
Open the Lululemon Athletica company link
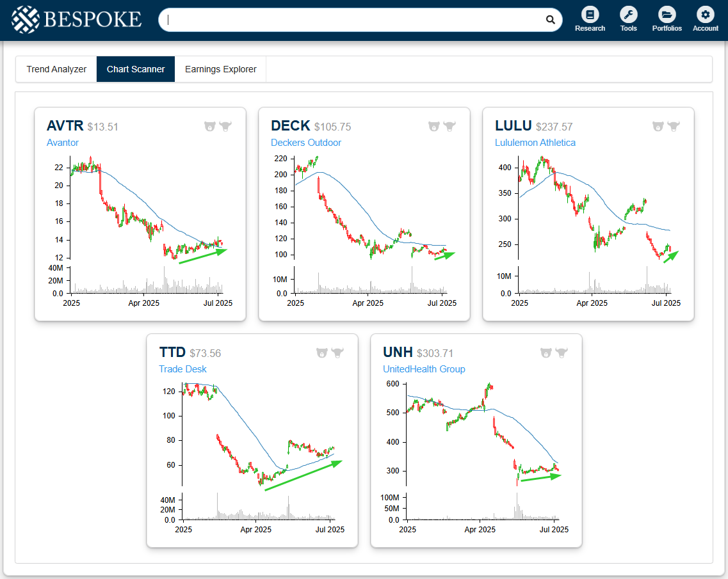coord(535,143)
